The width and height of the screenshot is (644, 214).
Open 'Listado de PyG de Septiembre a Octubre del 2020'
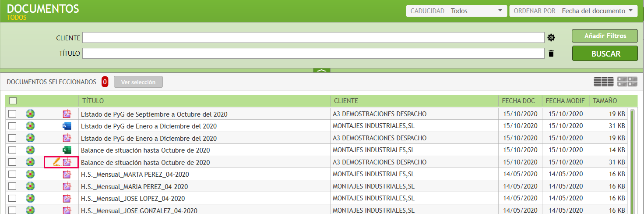[154, 114]
